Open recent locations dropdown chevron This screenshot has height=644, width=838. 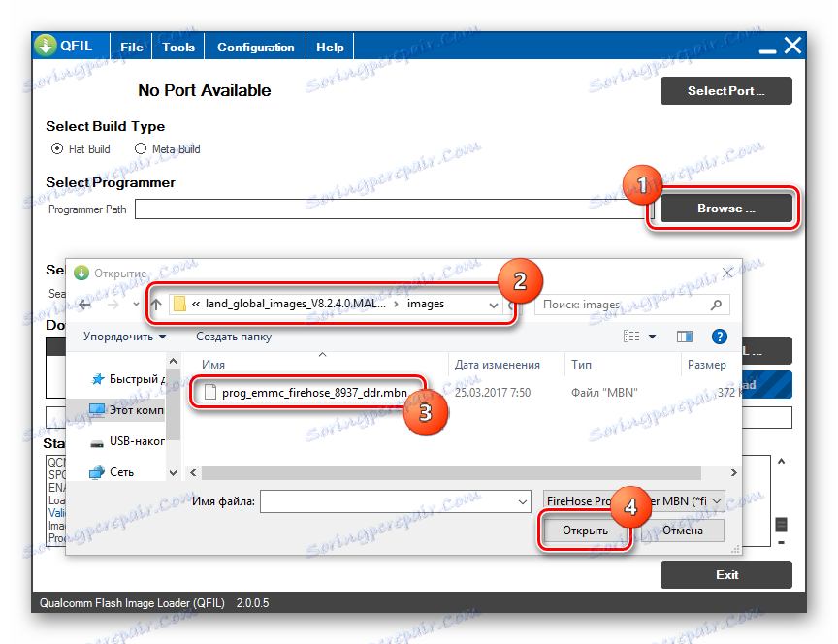click(136, 305)
